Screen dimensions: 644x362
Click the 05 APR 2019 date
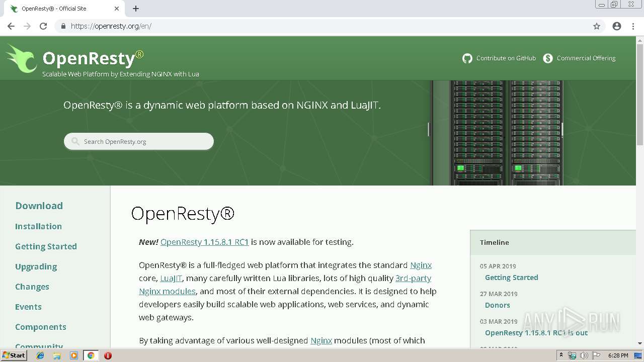(x=498, y=266)
